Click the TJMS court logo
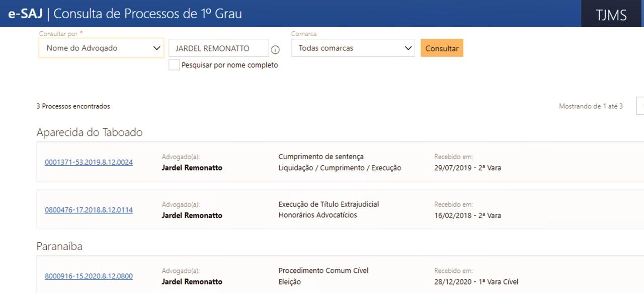 tap(611, 15)
